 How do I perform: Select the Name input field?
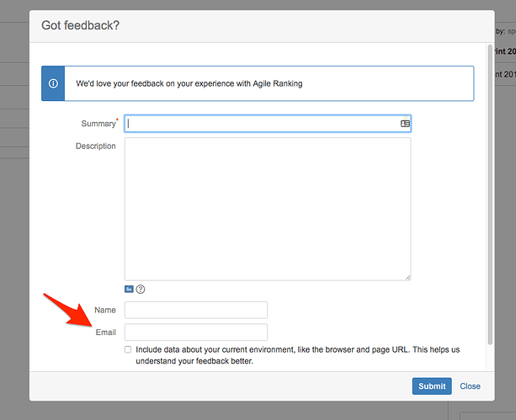pyautogui.click(x=195, y=311)
